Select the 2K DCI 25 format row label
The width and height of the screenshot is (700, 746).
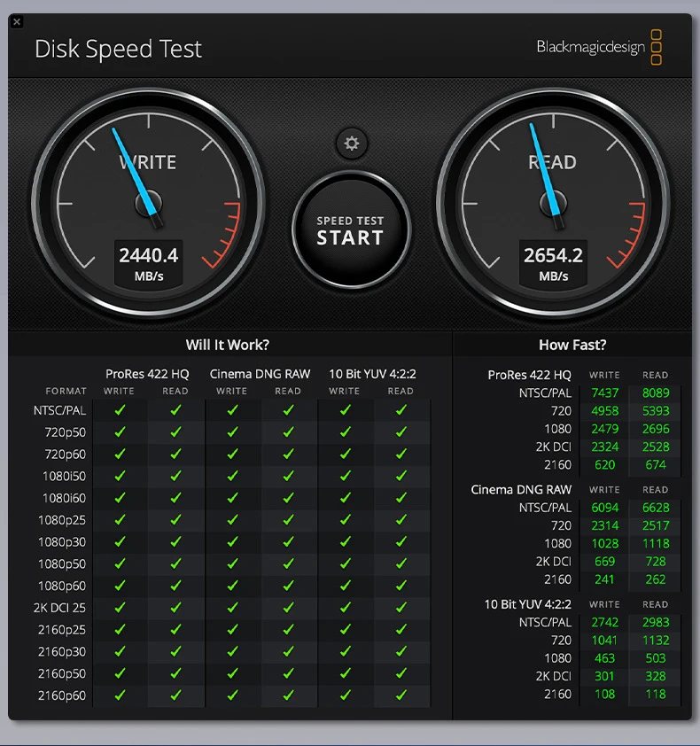59,608
